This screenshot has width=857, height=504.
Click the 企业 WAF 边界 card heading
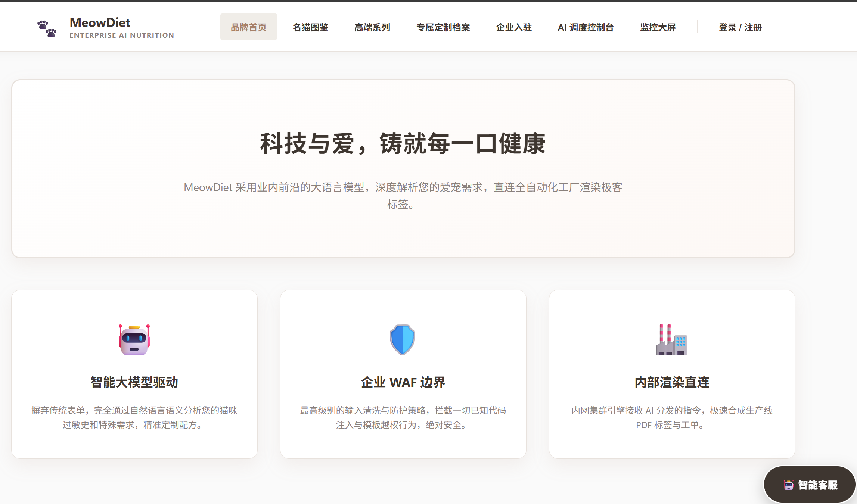(403, 382)
